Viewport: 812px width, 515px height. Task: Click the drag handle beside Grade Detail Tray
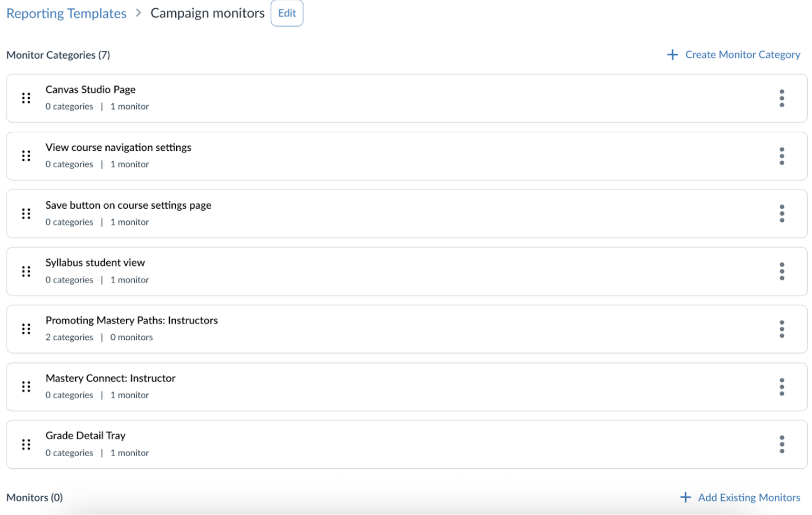pos(26,444)
